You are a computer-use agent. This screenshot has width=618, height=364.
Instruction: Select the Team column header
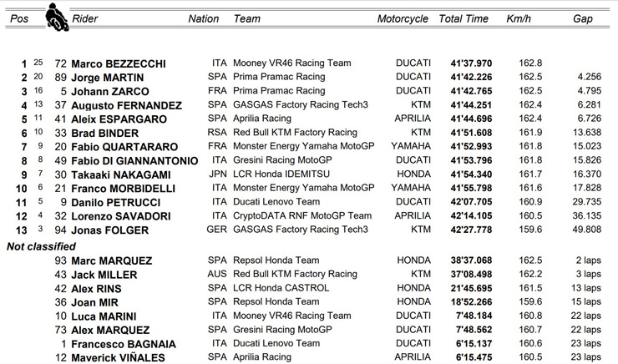[x=247, y=18]
